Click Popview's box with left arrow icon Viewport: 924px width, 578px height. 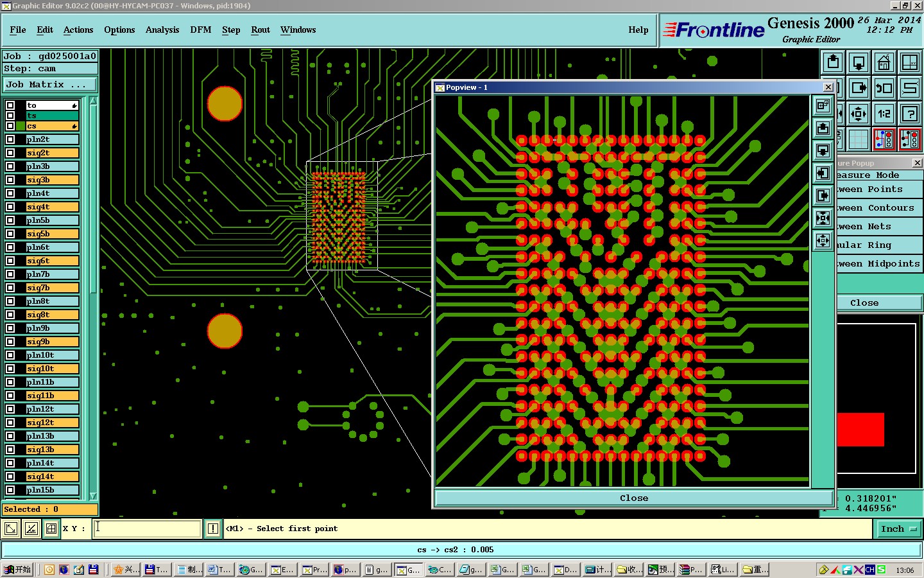823,173
